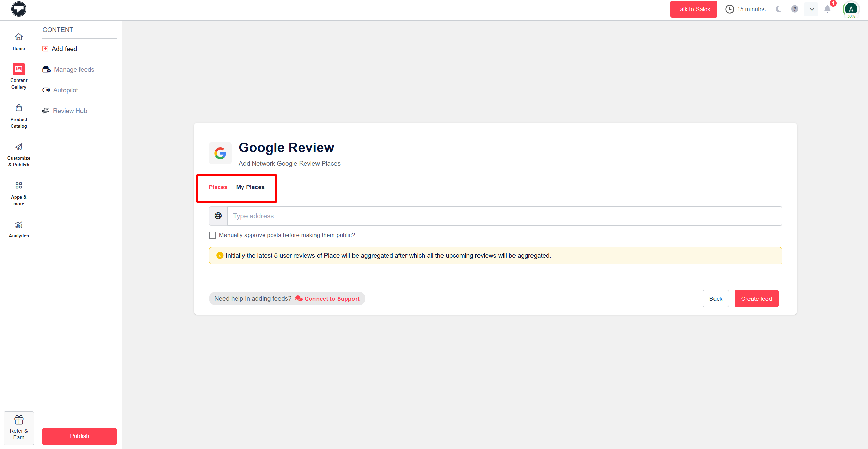
Task: Switch to the My Places tab
Action: point(250,187)
